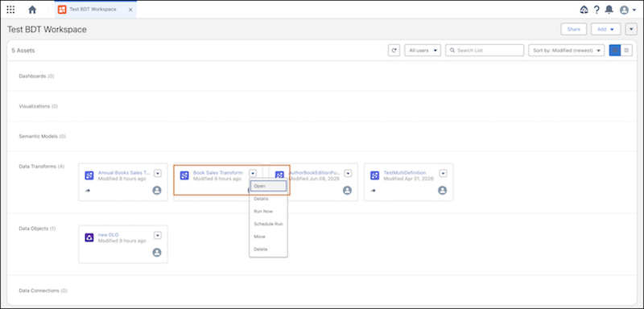Click the TestMultiDefinition share arrow icon
Image resolution: width=644 pixels, height=309 pixels.
coord(373,191)
